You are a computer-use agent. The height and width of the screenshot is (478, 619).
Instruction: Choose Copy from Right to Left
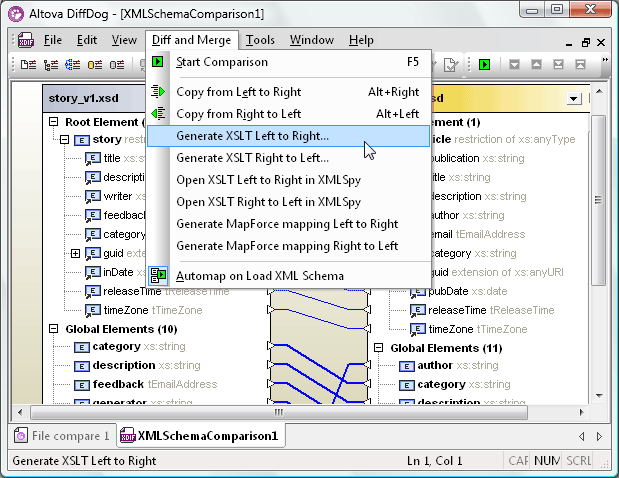pos(289,114)
